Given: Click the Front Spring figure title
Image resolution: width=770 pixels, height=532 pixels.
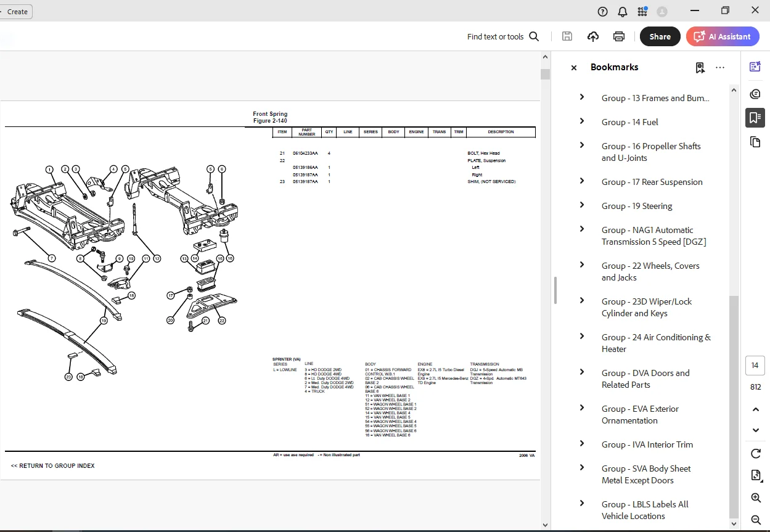Looking at the screenshot, I should [270, 114].
